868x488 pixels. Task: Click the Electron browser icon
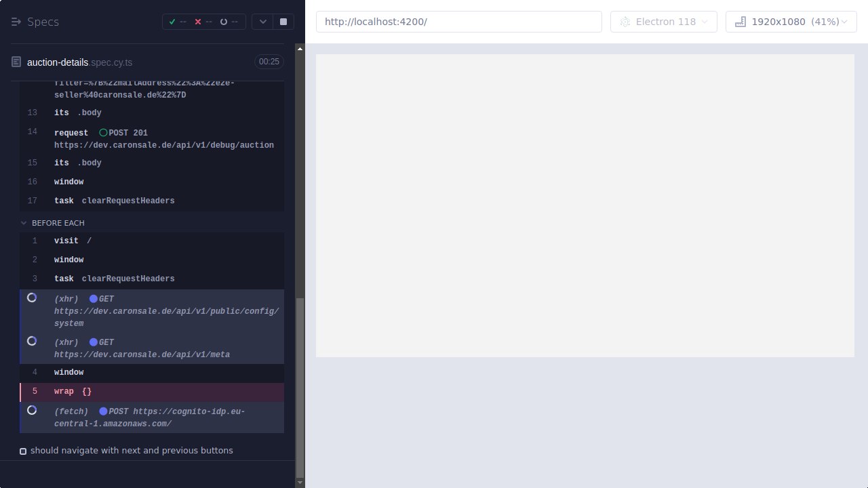pos(625,21)
